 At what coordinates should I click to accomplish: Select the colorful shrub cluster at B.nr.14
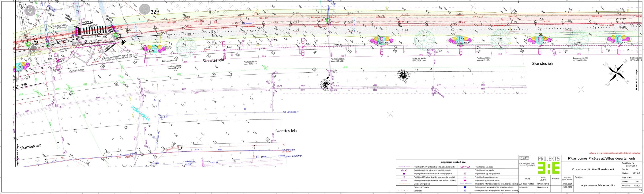coord(460,41)
